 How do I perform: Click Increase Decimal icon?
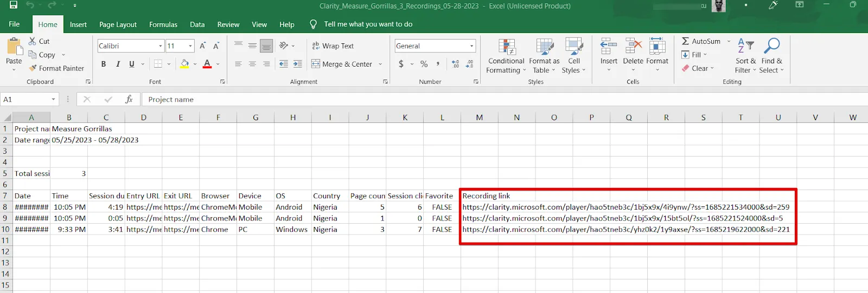pos(455,64)
